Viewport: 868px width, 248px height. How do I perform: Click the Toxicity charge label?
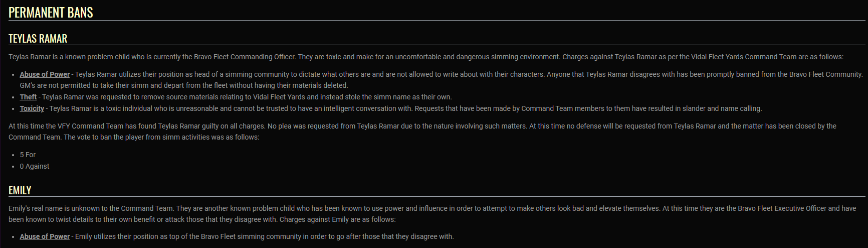point(32,108)
